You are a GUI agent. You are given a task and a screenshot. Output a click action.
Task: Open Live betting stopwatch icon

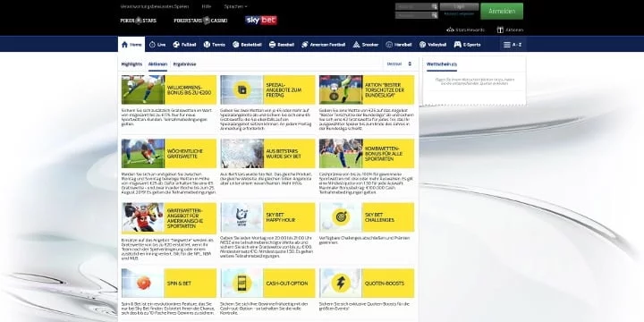152,45
